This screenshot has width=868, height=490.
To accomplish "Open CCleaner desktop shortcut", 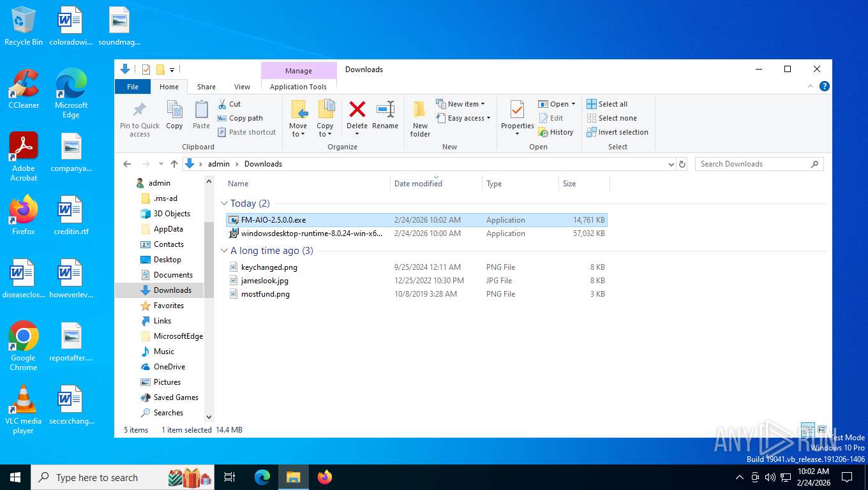I will click(x=24, y=89).
